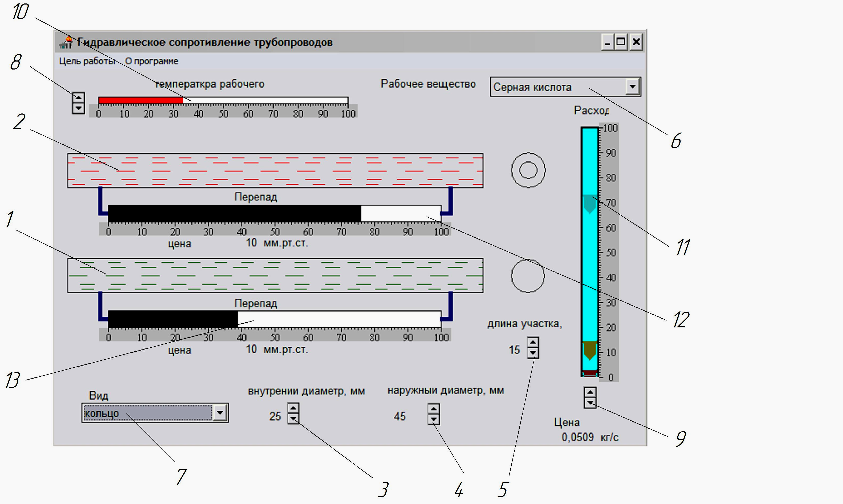The image size is (843, 504).
Task: Decrease Расход with down arrow below gauge
Action: pyautogui.click(x=590, y=403)
